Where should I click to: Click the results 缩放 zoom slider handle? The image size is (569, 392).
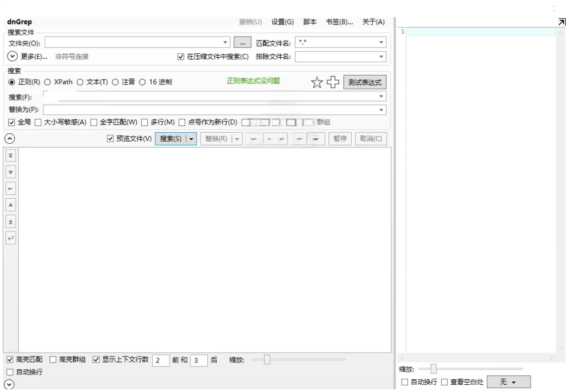pyautogui.click(x=267, y=360)
